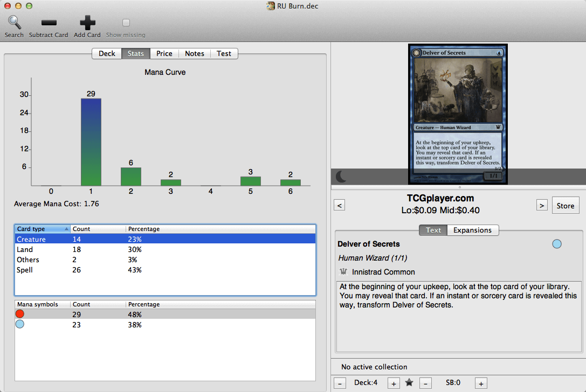Screen dimensions: 586x392
Task: Click the card rules text box
Action: [x=459, y=316]
